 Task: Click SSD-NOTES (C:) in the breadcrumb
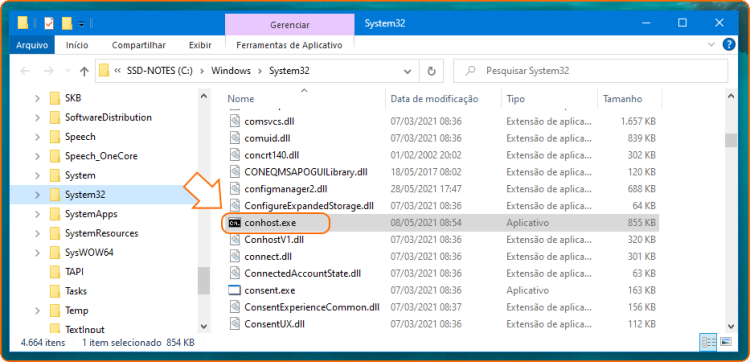click(160, 71)
